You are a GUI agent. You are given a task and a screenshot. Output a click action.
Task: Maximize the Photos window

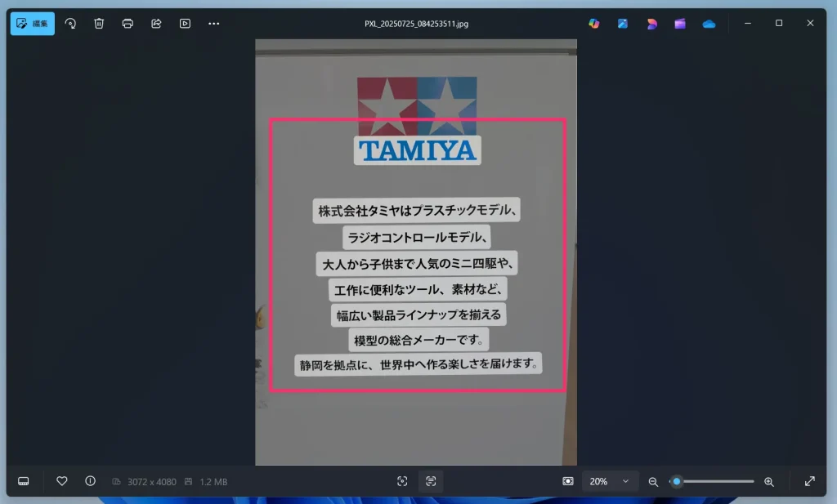pyautogui.click(x=779, y=23)
